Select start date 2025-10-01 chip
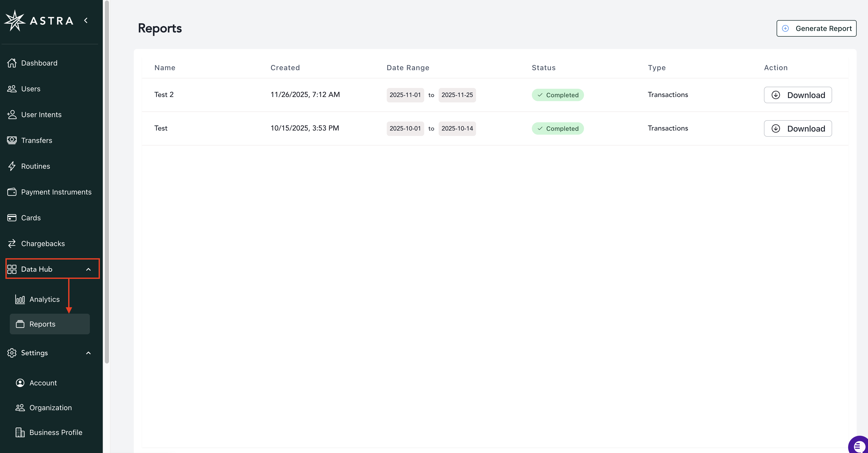 click(405, 128)
